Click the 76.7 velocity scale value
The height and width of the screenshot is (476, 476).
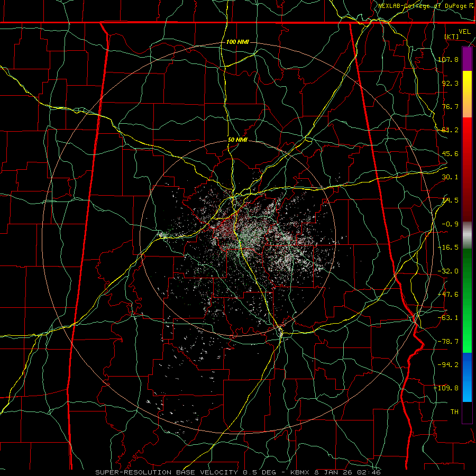tap(450, 106)
